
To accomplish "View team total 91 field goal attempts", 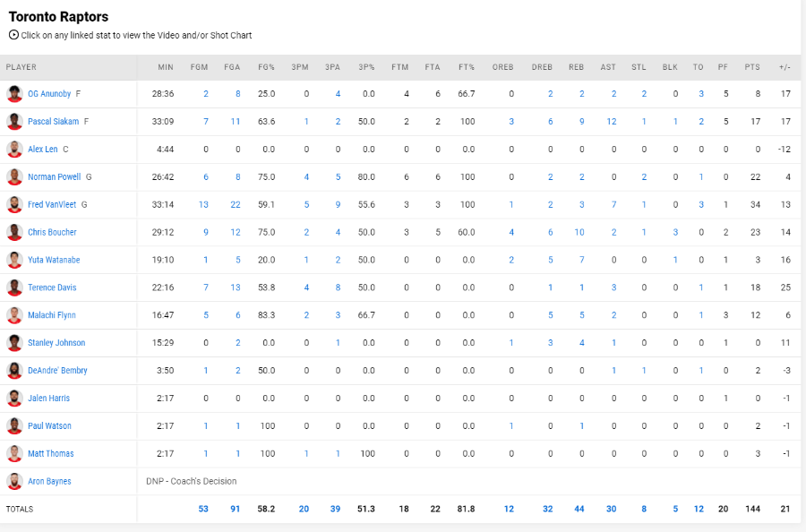I will pyautogui.click(x=236, y=509).
